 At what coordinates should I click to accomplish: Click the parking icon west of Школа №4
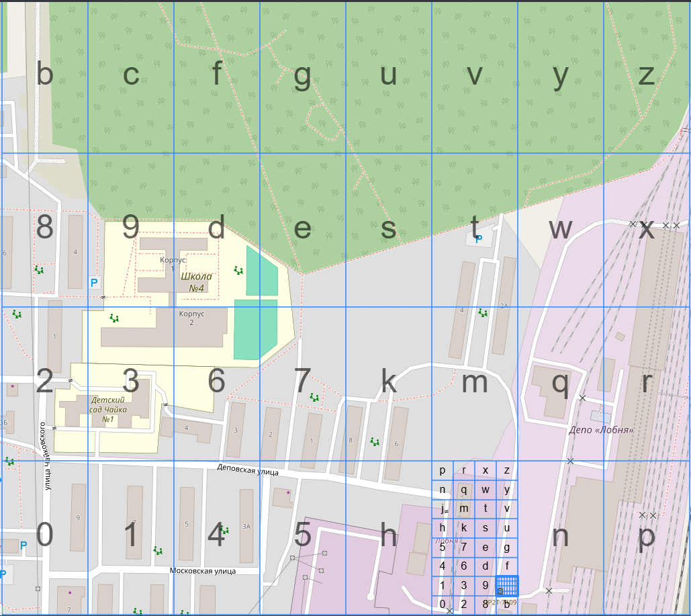coord(94,283)
